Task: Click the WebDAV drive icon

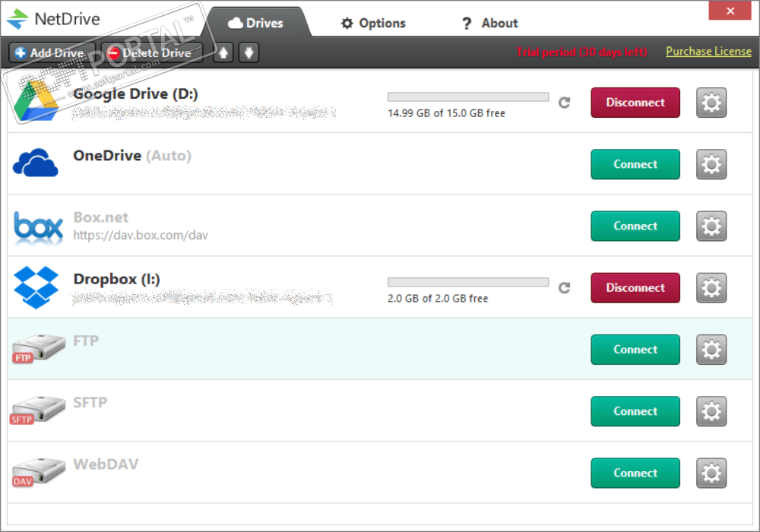Action: click(x=38, y=472)
